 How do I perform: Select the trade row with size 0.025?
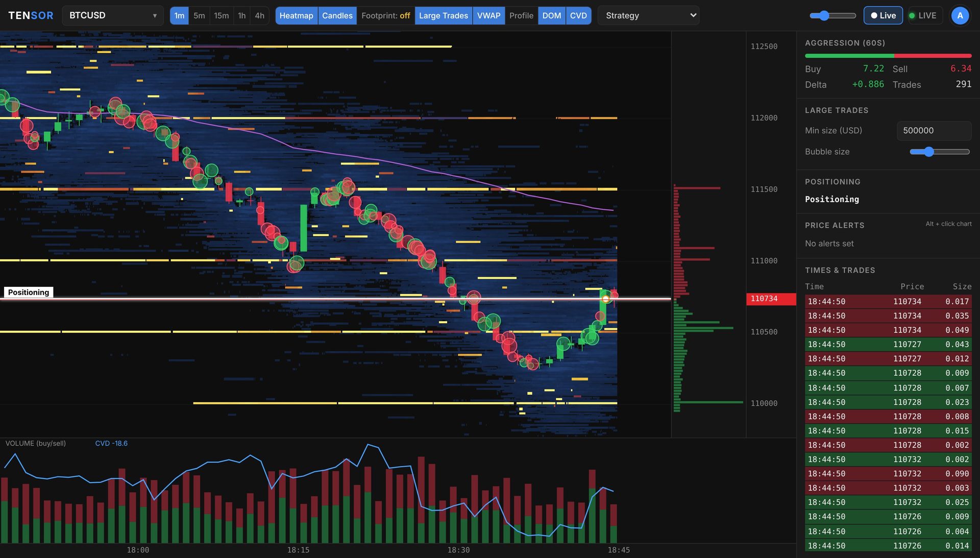click(888, 502)
